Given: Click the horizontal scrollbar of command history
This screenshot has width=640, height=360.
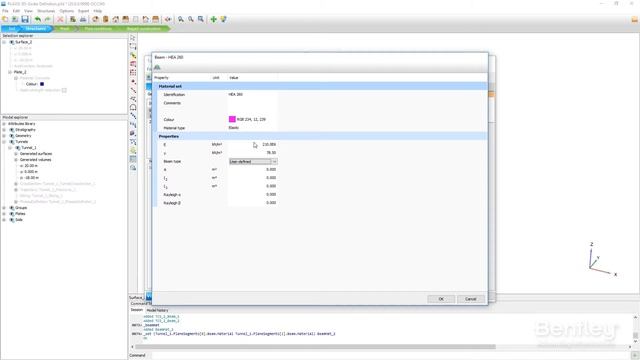Looking at the screenshot, I should pos(315,347).
